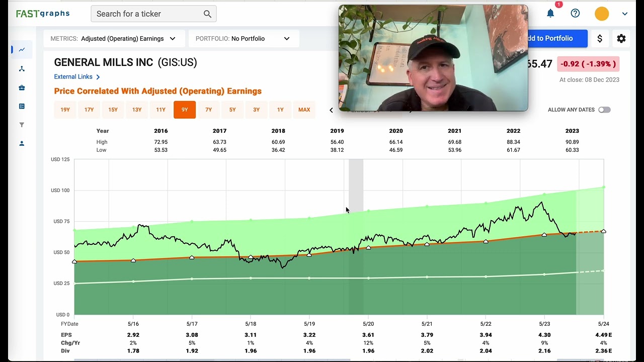Click the previous period left arrow
This screenshot has height=362, width=644.
331,110
